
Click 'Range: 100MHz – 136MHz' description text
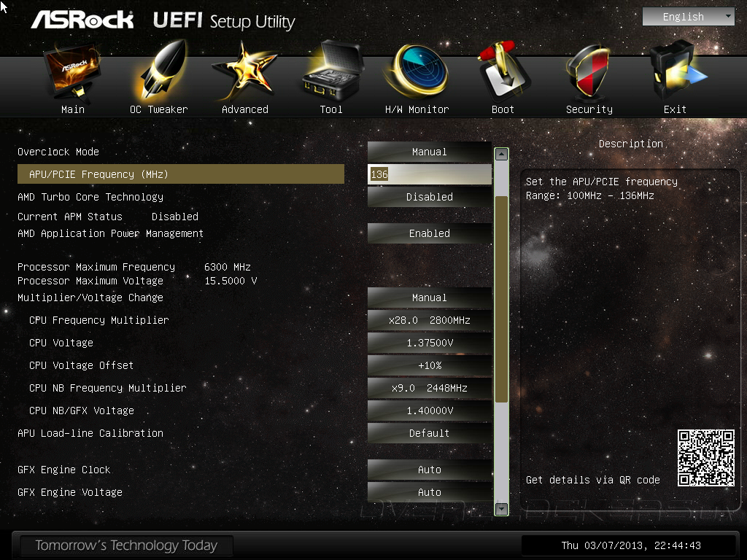[x=589, y=195]
